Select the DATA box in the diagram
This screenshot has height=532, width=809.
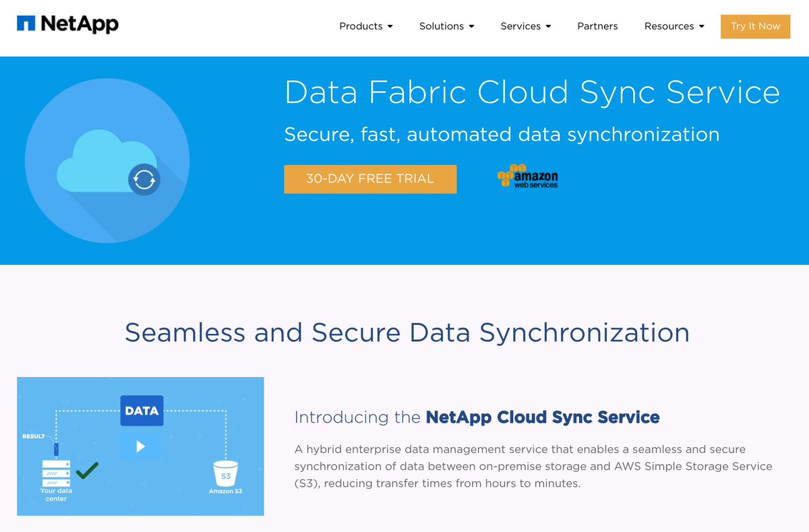(142, 410)
